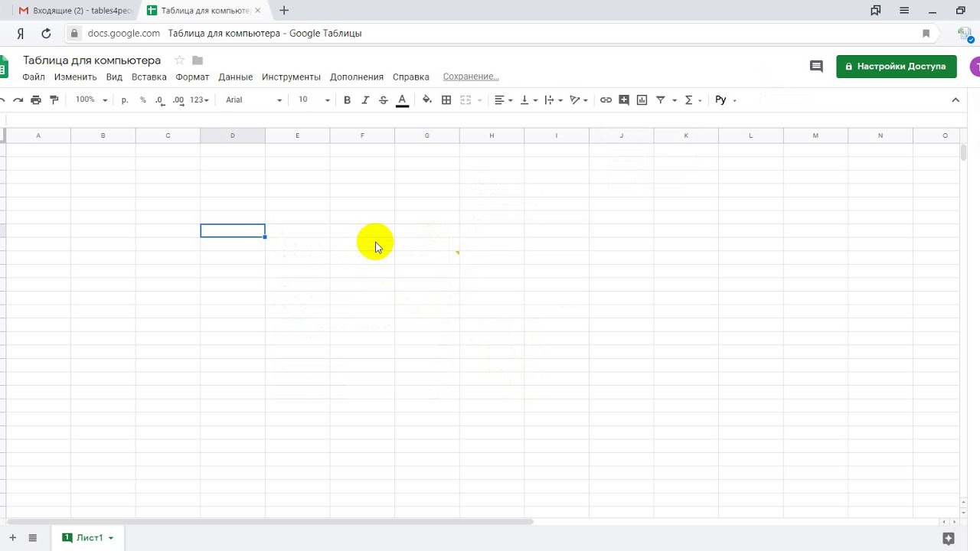980x551 pixels.
Task: Move the document with the folder icon
Action: (x=198, y=60)
